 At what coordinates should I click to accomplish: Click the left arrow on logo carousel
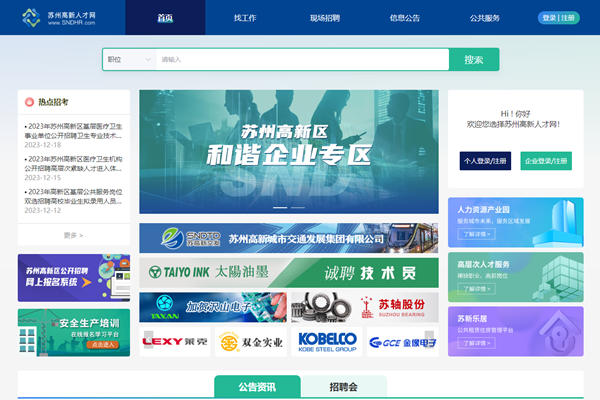(x=148, y=340)
